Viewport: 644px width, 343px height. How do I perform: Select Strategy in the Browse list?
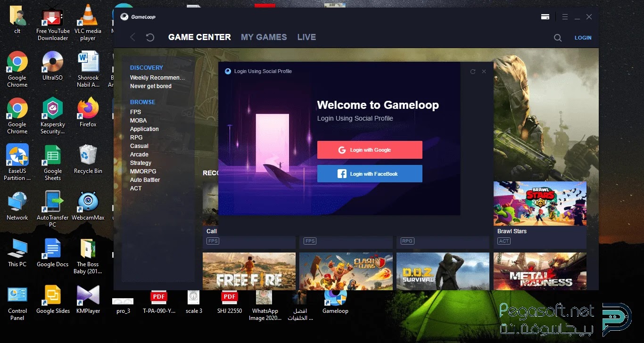coord(140,163)
